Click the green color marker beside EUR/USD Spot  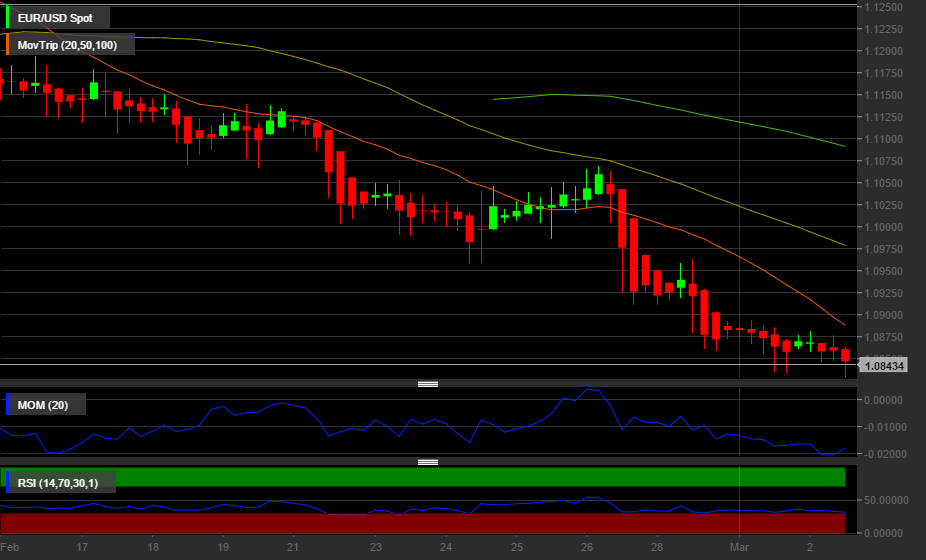(x=9, y=18)
